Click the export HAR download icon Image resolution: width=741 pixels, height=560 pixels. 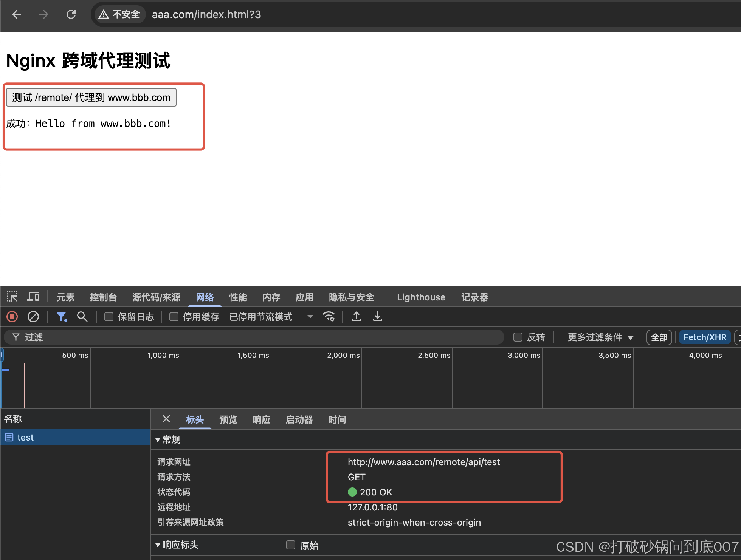(x=377, y=317)
